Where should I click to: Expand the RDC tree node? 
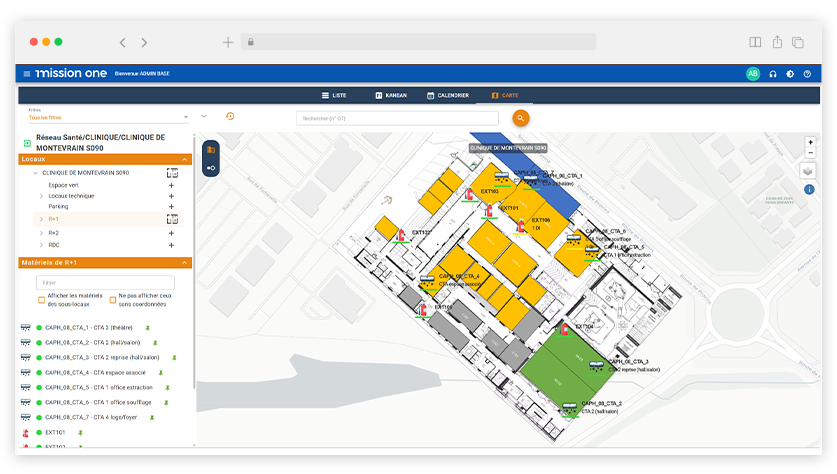click(41, 245)
